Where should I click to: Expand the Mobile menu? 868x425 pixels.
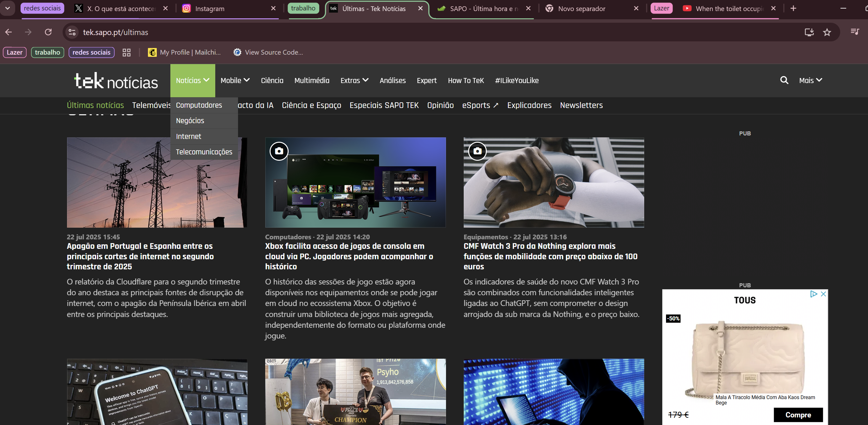pos(235,81)
